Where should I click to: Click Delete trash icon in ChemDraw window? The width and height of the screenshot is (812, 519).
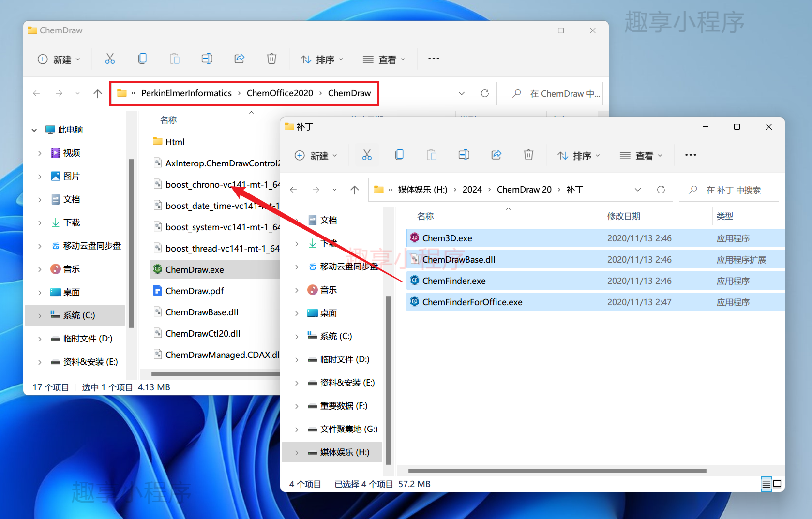[x=271, y=59]
